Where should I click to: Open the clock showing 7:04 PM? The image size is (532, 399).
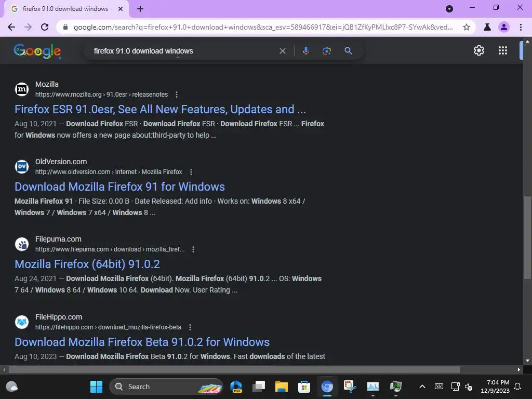tap(495, 387)
